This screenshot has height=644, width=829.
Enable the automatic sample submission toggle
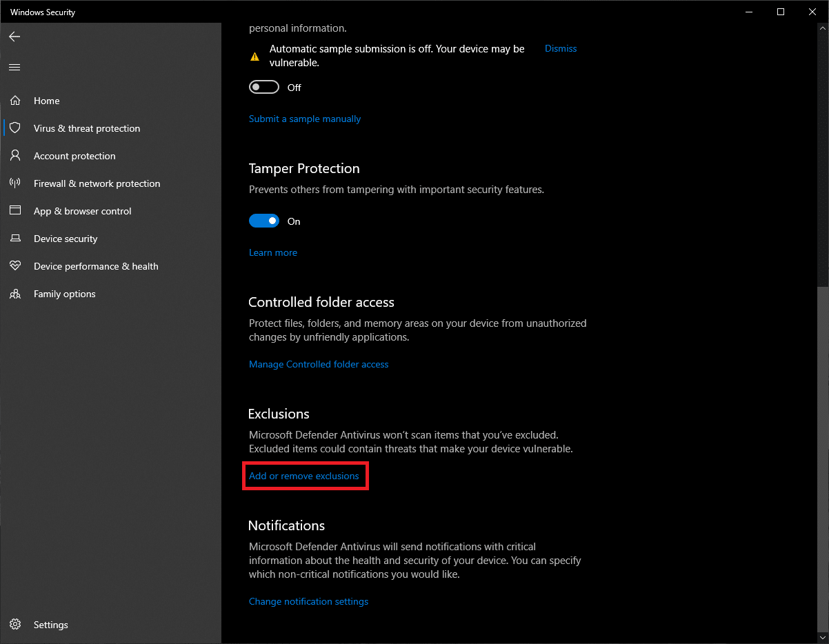pos(264,88)
